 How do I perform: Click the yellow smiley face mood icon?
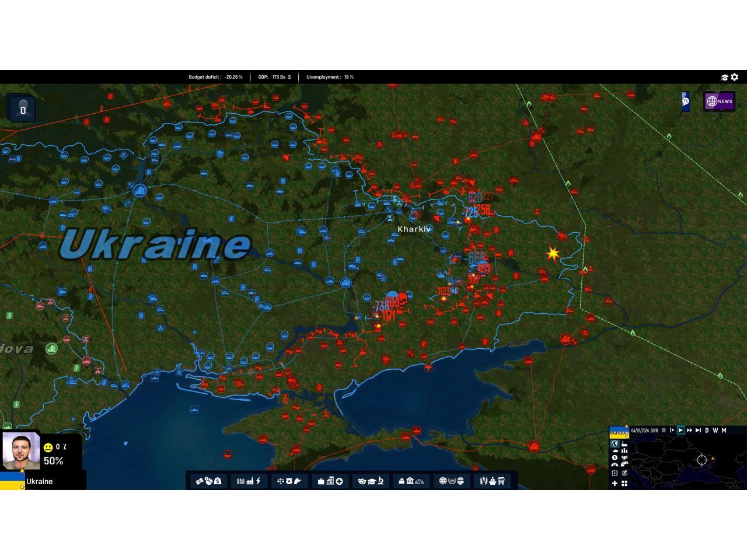[48, 447]
